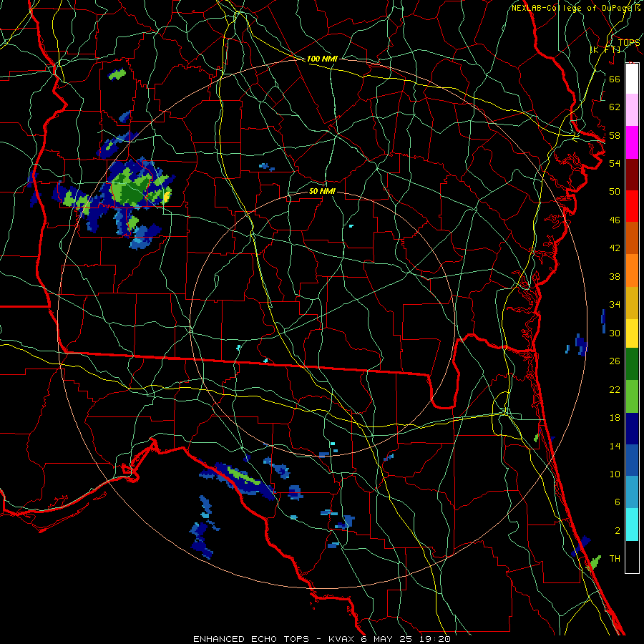
Task: Select the '46' legend value
Action: (x=615, y=220)
